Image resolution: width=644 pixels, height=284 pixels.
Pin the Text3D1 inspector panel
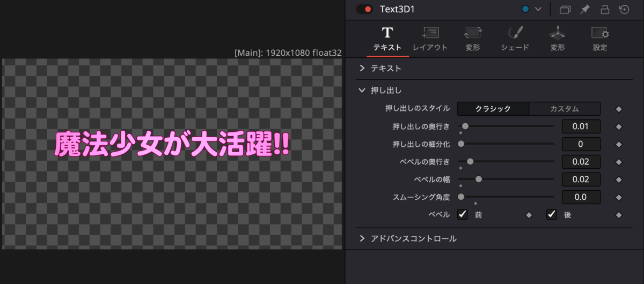point(585,9)
